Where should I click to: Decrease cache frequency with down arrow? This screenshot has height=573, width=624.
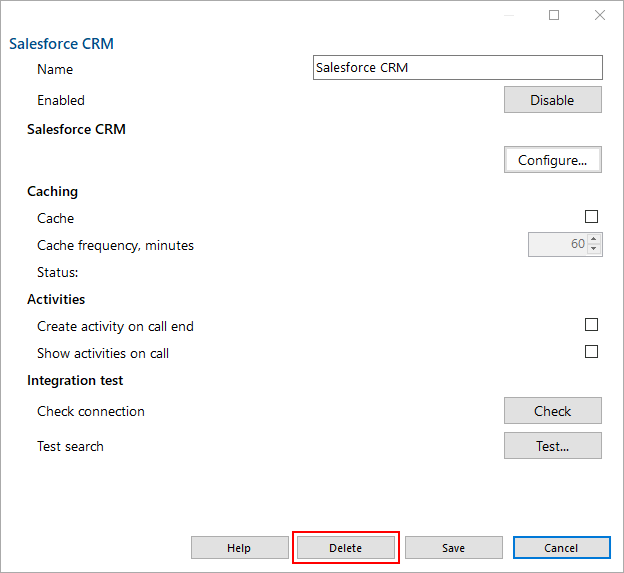coord(594,249)
